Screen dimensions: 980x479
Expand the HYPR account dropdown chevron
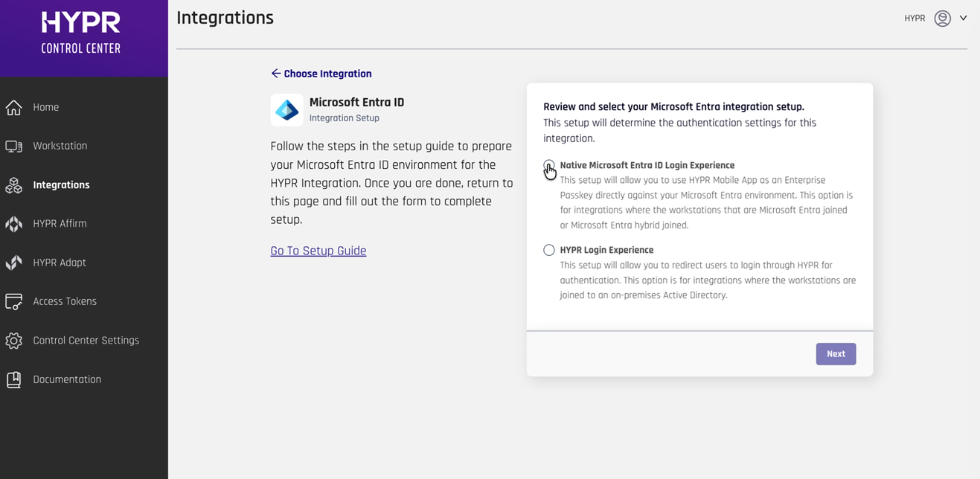coord(963,19)
